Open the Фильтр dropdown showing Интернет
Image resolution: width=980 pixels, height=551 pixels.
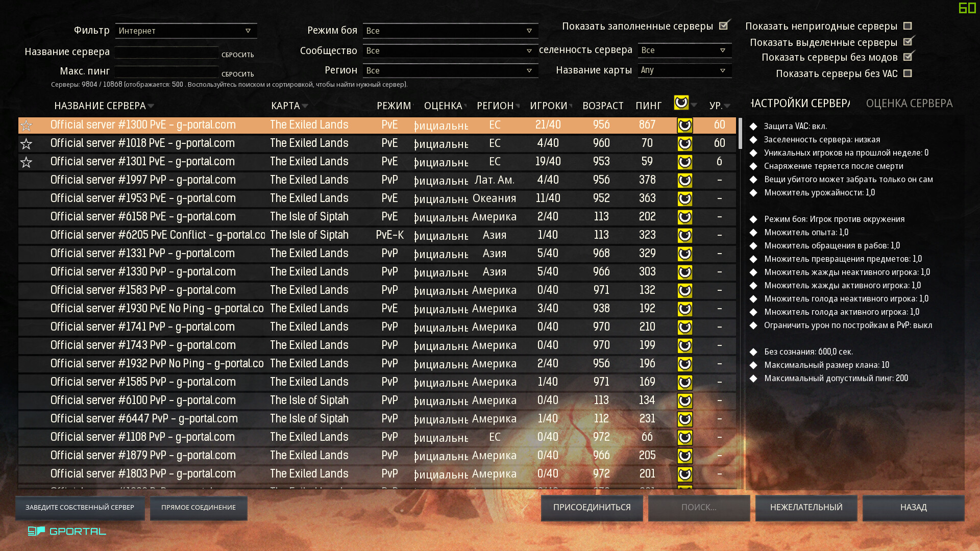[x=186, y=31]
